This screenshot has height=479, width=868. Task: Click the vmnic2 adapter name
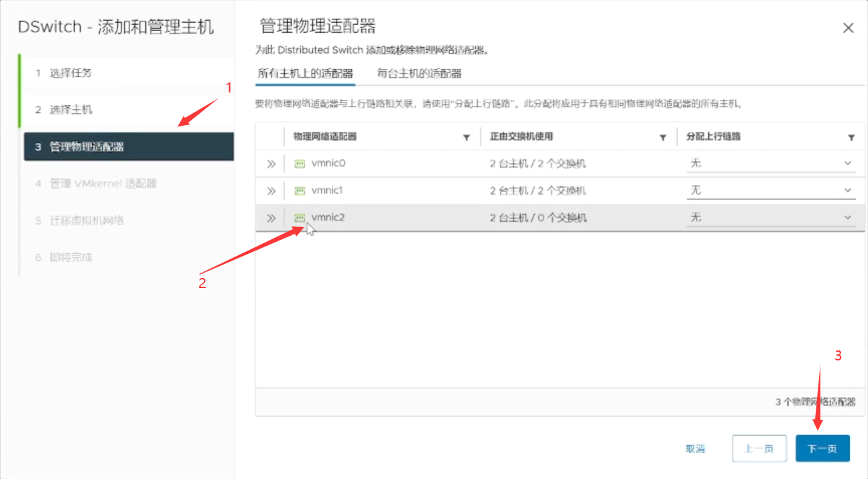328,218
